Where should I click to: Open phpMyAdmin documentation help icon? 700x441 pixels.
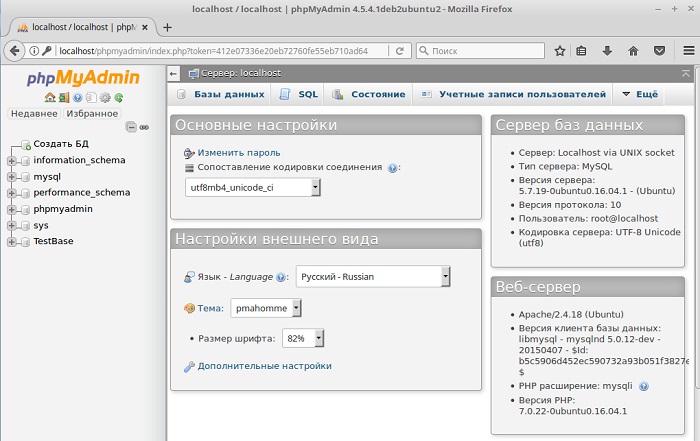coord(78,97)
